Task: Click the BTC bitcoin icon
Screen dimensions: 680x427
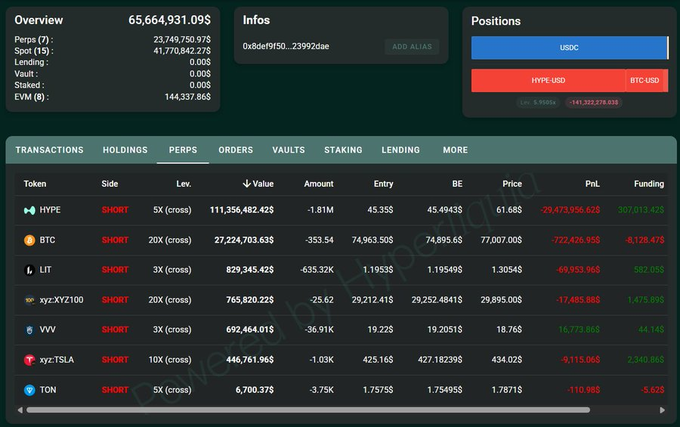Action: [x=29, y=240]
